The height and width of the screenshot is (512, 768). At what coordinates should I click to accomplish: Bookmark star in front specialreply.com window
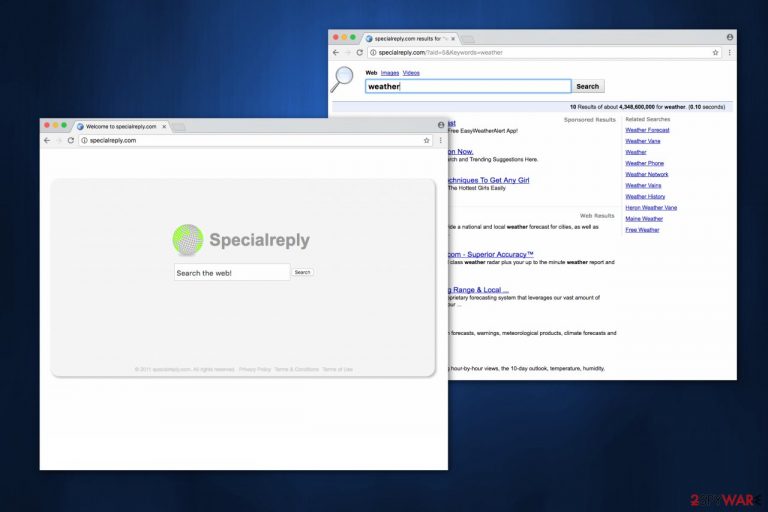(x=427, y=141)
